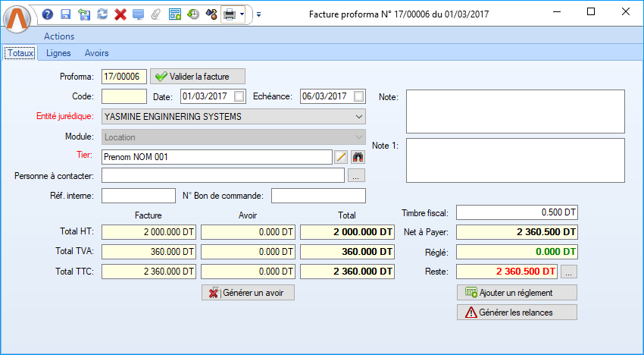The image size is (644, 355).
Task: Toggle the checkbox in the Date field
Action: pyautogui.click(x=239, y=96)
